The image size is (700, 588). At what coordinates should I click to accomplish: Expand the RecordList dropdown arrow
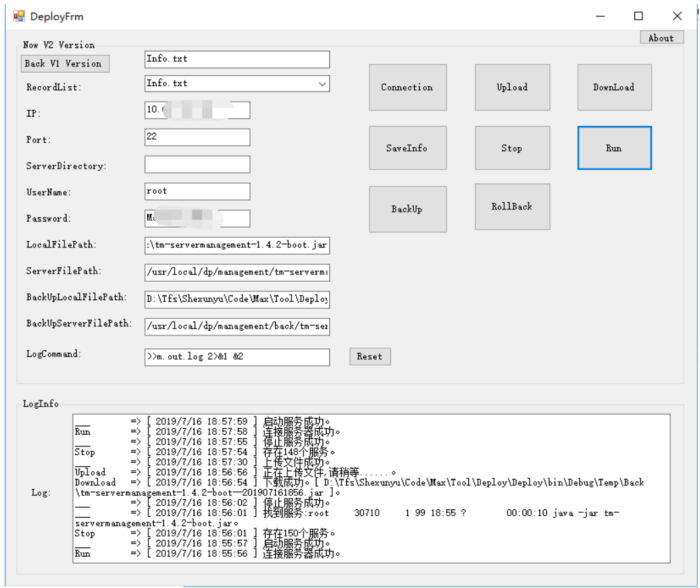coord(323,84)
